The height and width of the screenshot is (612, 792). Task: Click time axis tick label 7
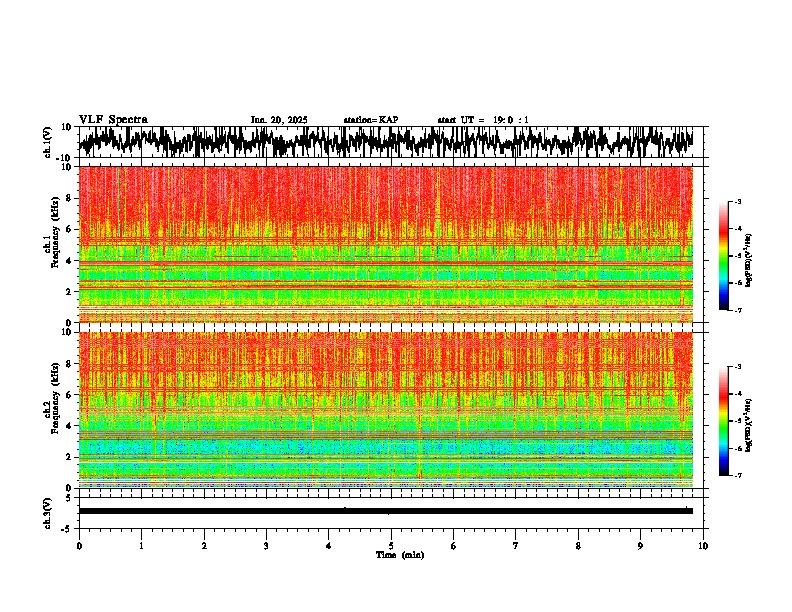516,546
